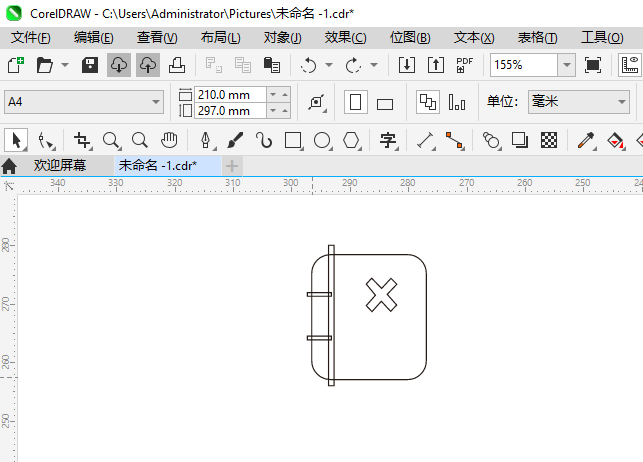Open the redo history dropdown arrow
The image size is (643, 462).
pyautogui.click(x=374, y=65)
